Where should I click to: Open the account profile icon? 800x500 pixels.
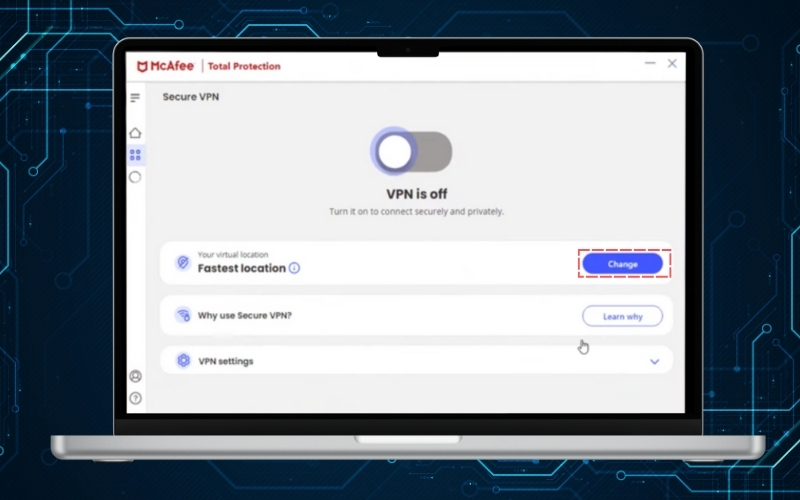tap(135, 376)
